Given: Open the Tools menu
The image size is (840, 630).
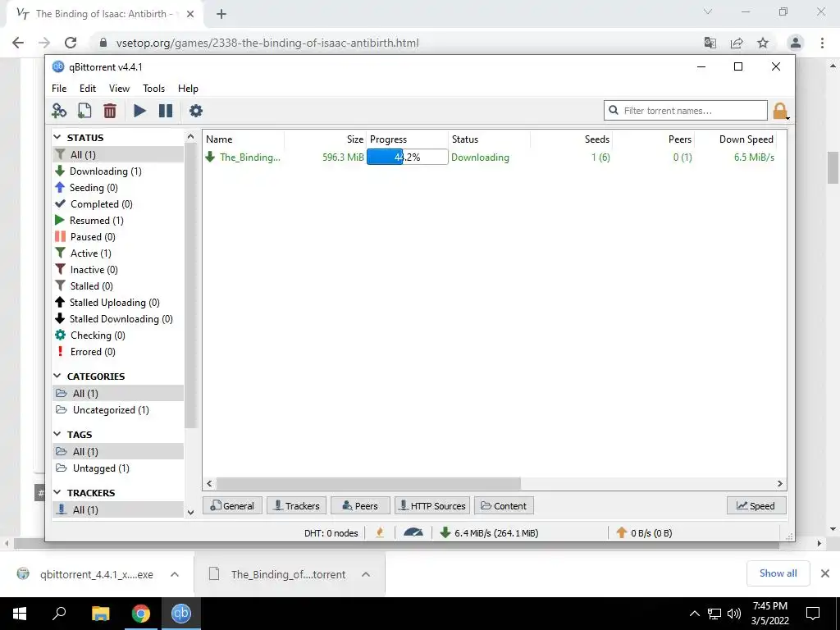Looking at the screenshot, I should pyautogui.click(x=153, y=89).
